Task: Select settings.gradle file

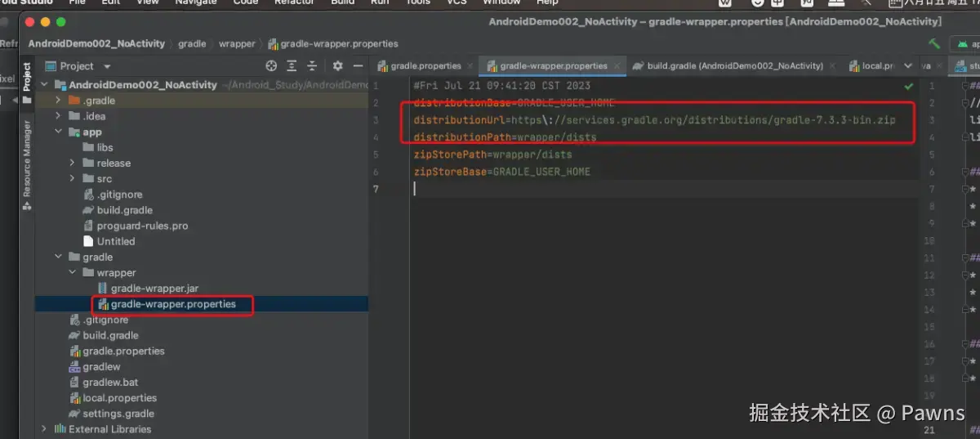Action: pos(112,414)
